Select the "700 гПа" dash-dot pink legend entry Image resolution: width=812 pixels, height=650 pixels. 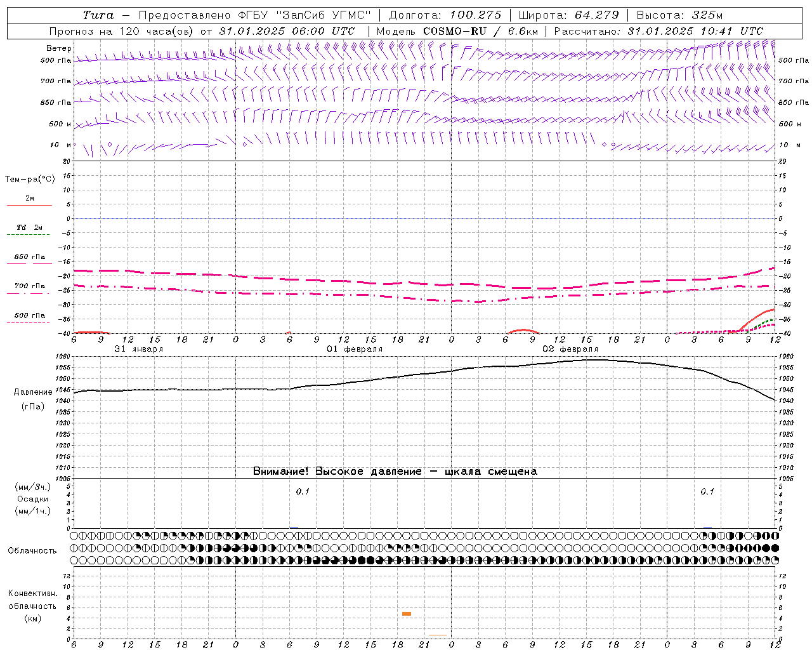point(29,289)
